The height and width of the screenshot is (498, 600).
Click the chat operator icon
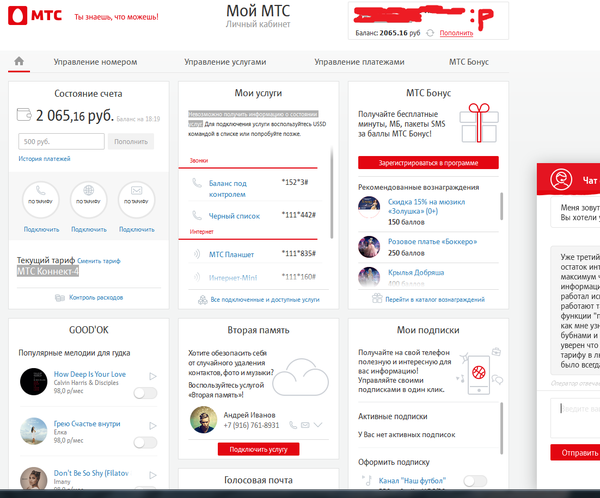[x=562, y=181]
